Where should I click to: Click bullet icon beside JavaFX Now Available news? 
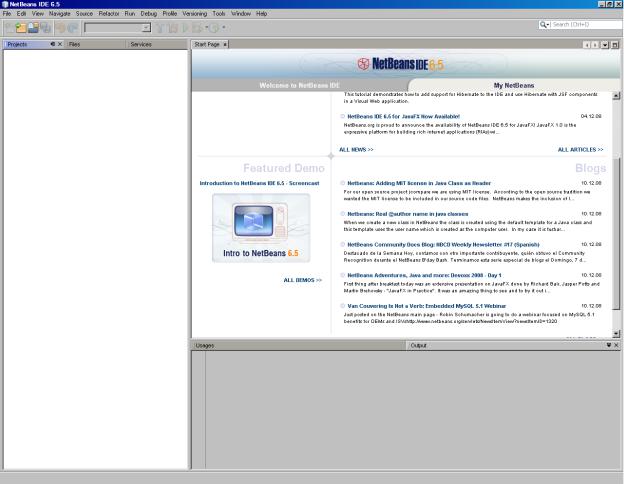point(342,116)
